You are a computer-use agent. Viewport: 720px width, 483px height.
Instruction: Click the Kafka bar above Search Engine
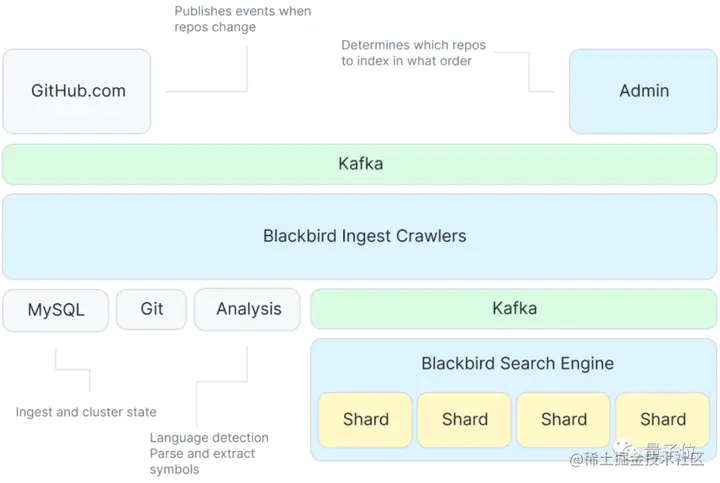[x=514, y=309]
